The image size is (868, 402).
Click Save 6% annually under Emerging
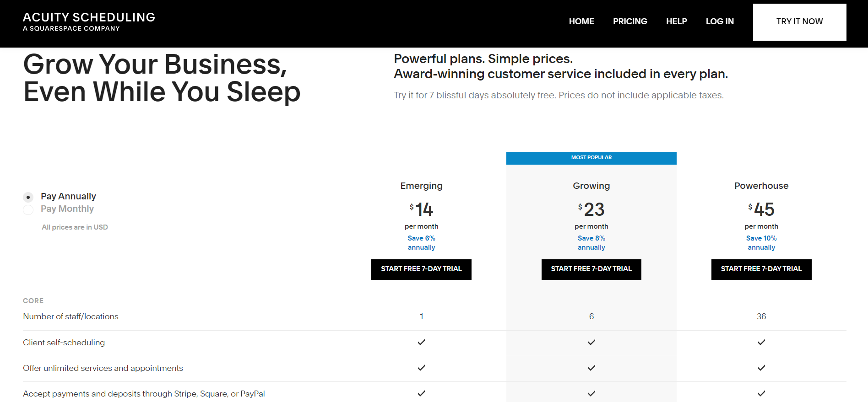click(x=421, y=243)
